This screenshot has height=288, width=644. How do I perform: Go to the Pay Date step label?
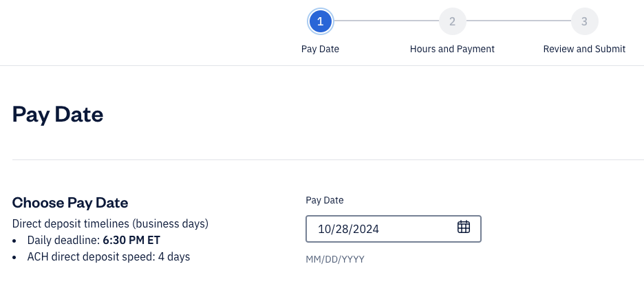320,49
